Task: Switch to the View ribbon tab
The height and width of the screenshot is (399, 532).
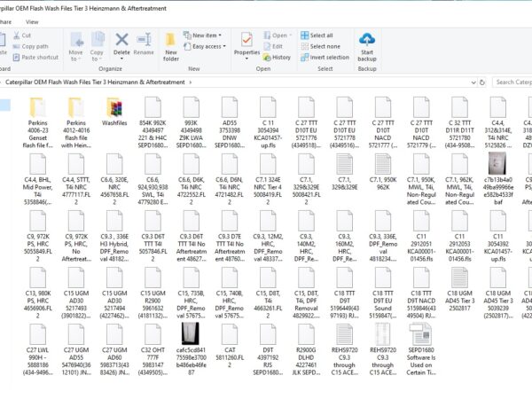Action: (x=32, y=21)
